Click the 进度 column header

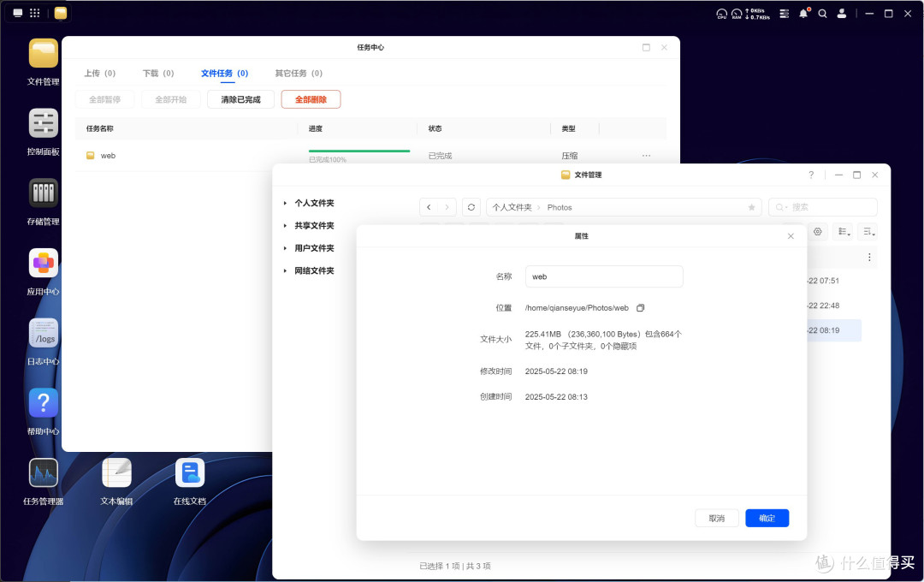coord(315,128)
